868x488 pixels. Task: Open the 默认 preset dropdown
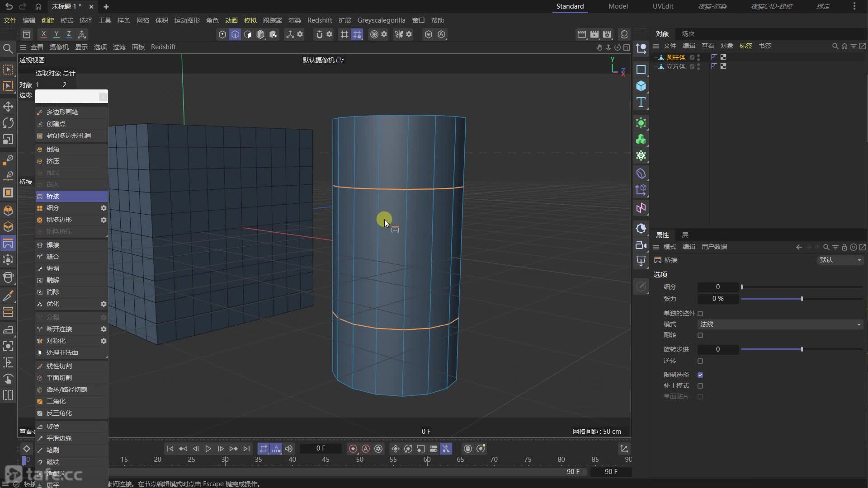[840, 260]
